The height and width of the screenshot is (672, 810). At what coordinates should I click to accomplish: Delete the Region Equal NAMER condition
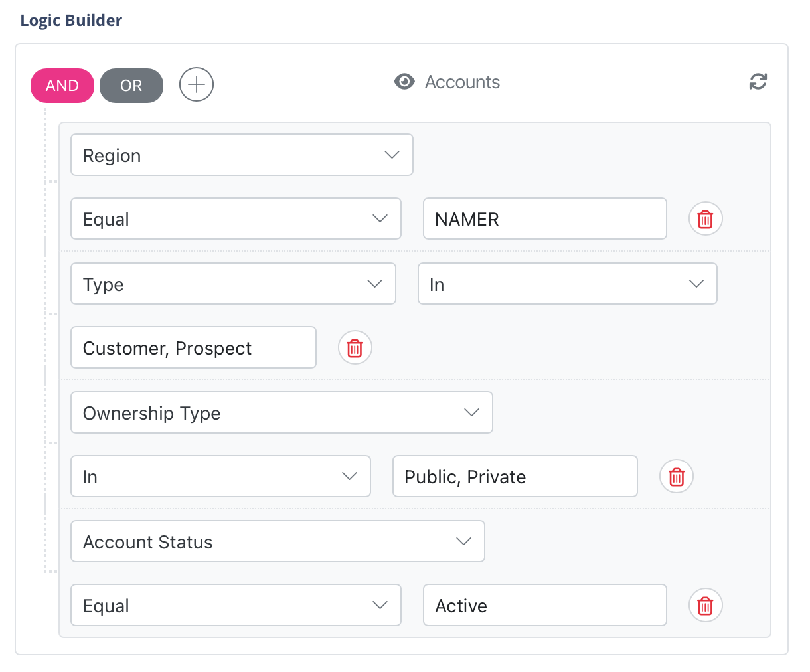(x=705, y=218)
